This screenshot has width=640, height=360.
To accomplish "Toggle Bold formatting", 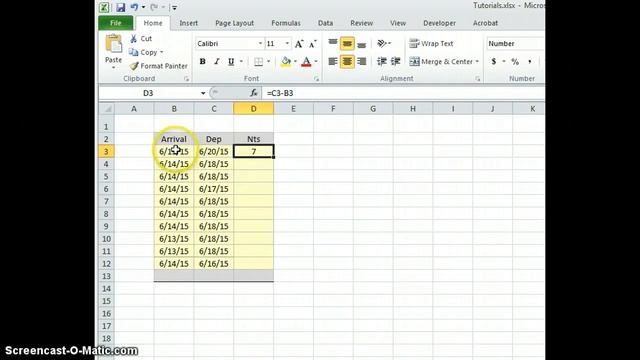I will pos(202,62).
